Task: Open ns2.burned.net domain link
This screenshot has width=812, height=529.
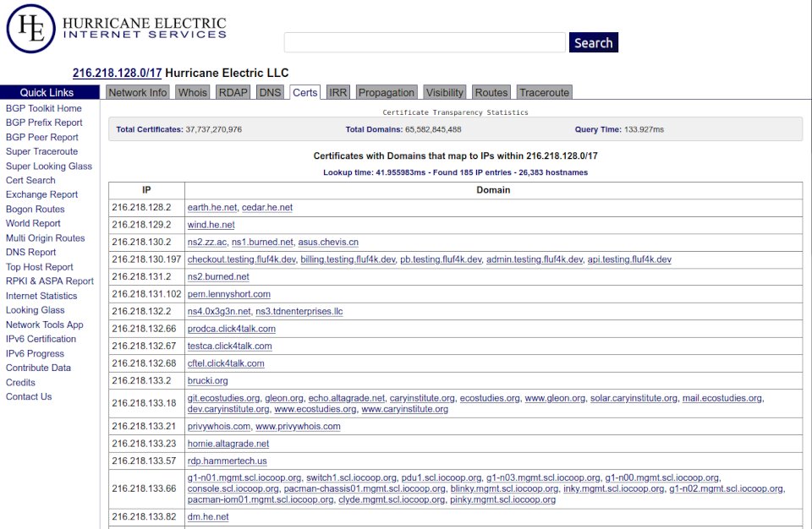Action: (x=218, y=276)
